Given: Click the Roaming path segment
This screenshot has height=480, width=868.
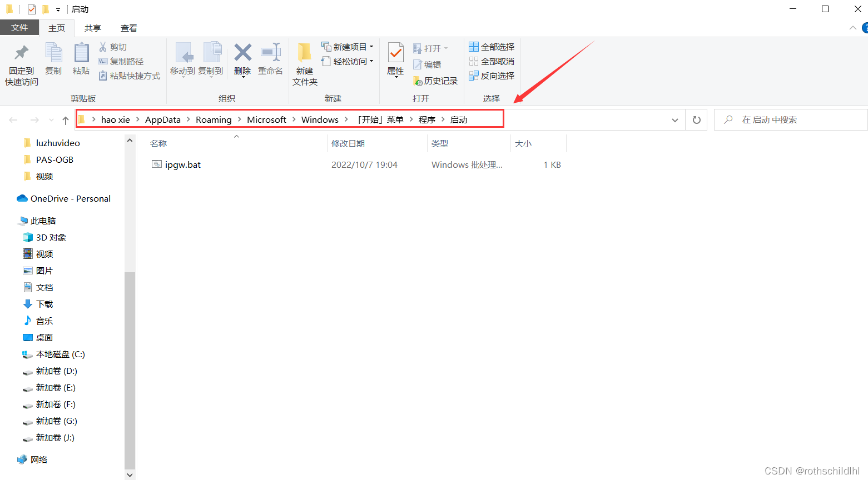Looking at the screenshot, I should 214,119.
